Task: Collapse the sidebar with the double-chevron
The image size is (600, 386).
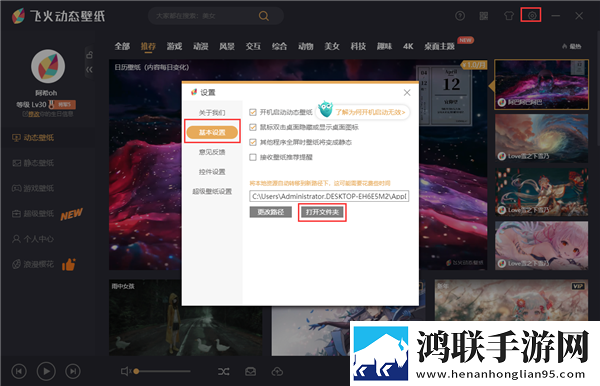Action: coord(89,70)
